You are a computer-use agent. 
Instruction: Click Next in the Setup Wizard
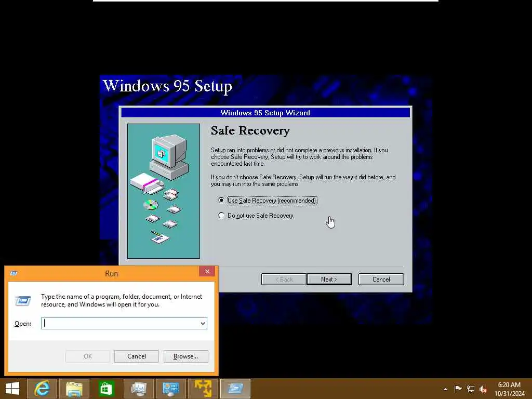click(x=329, y=279)
